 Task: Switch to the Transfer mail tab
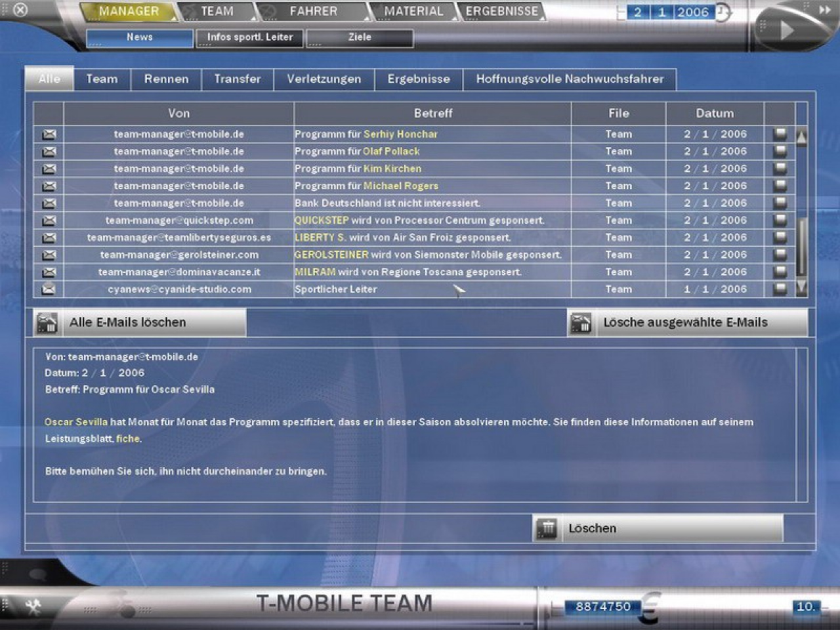click(238, 79)
